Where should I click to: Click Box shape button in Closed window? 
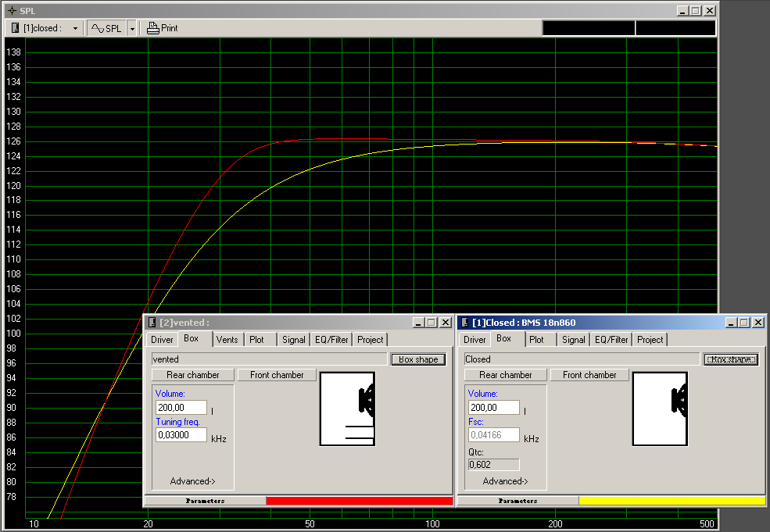click(x=731, y=359)
